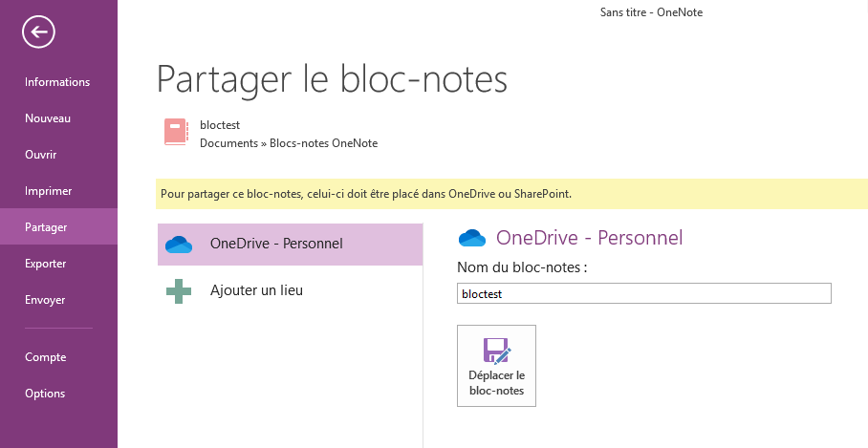Viewport: 868px width, 448px height.
Task: Click the floppy disk with pencil icon
Action: pos(496,351)
